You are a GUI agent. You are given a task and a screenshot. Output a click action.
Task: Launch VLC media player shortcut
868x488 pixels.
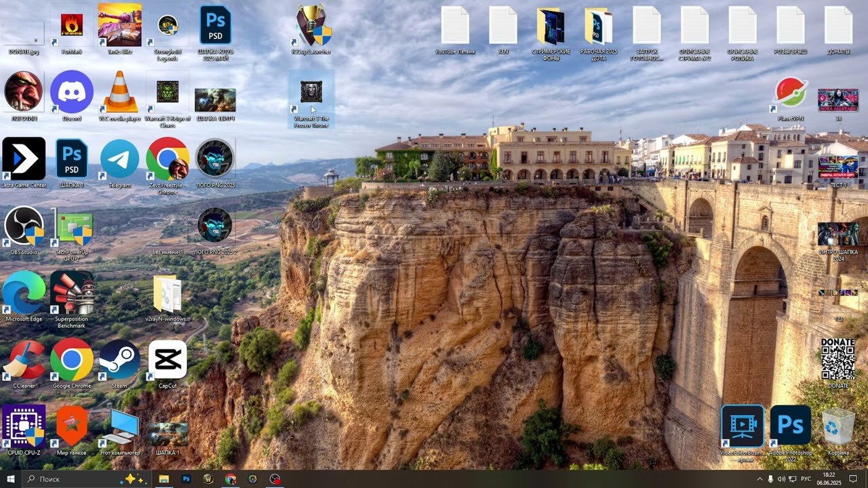pyautogui.click(x=119, y=97)
